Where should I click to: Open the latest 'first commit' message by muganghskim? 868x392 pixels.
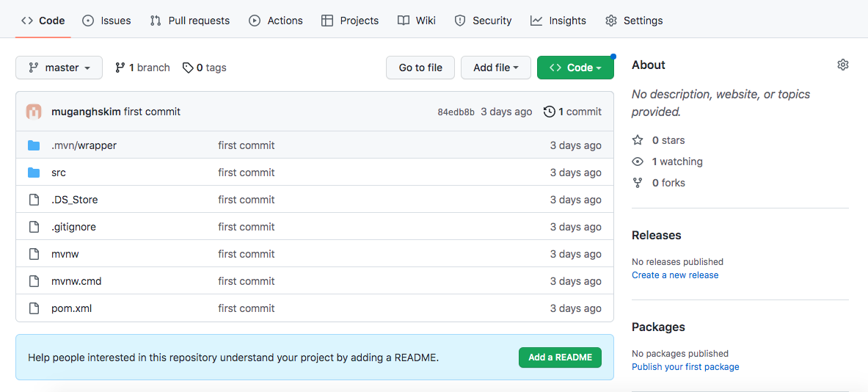(x=152, y=112)
